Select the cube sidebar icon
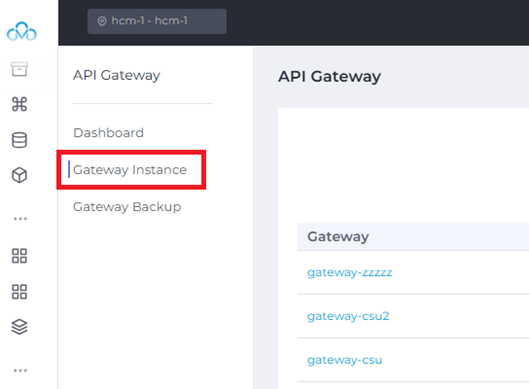Image resolution: width=529 pixels, height=389 pixels. coord(19,175)
